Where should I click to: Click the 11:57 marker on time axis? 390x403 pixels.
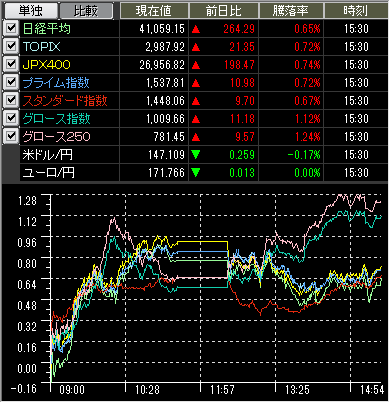[222, 390]
